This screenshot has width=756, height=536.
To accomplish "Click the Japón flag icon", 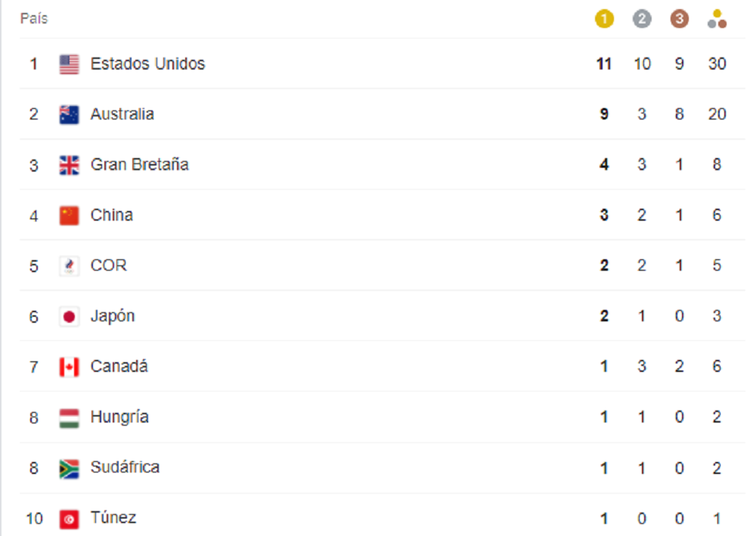I will point(69,317).
